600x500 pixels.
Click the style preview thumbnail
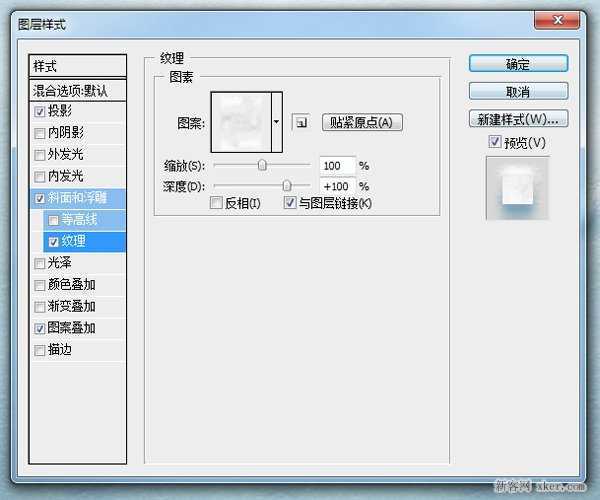click(518, 188)
